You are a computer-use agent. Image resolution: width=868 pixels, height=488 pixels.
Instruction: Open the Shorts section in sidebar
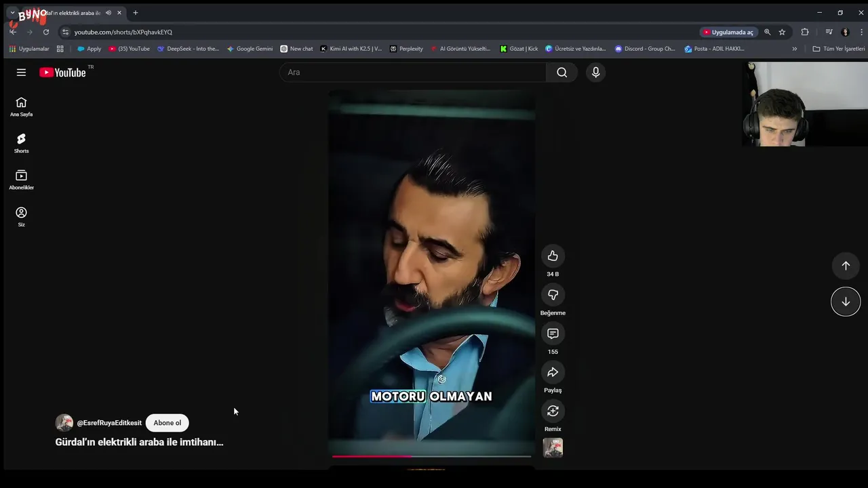click(21, 143)
